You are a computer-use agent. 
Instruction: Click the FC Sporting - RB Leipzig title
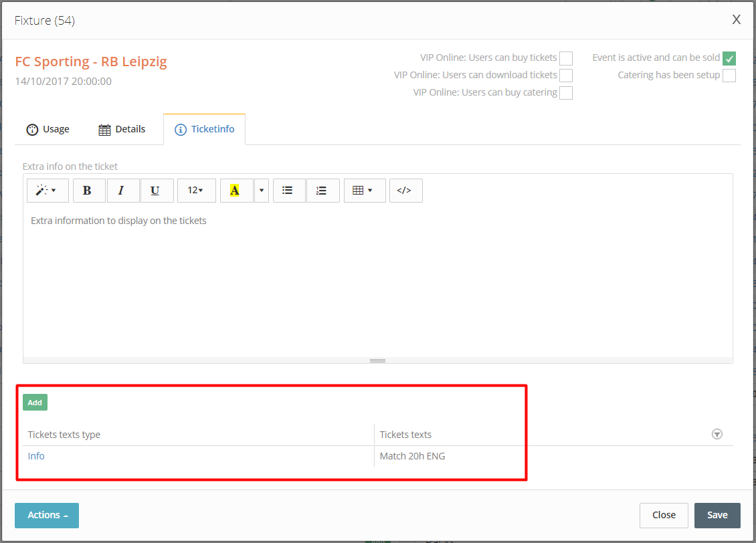pos(91,62)
